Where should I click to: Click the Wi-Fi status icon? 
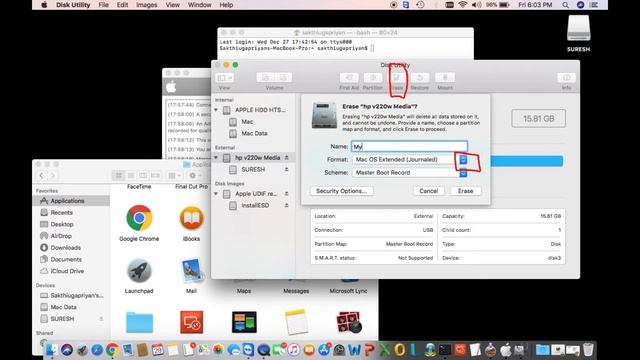(x=462, y=5)
